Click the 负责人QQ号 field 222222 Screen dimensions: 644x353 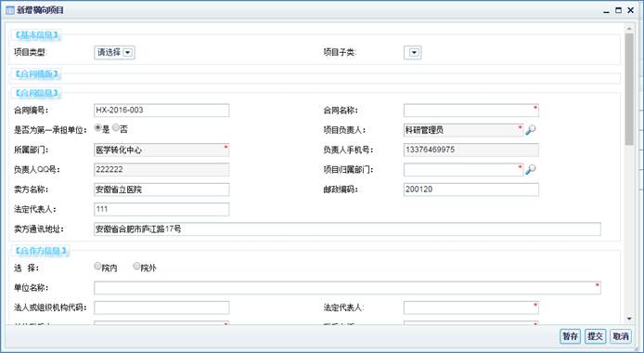[161, 169]
